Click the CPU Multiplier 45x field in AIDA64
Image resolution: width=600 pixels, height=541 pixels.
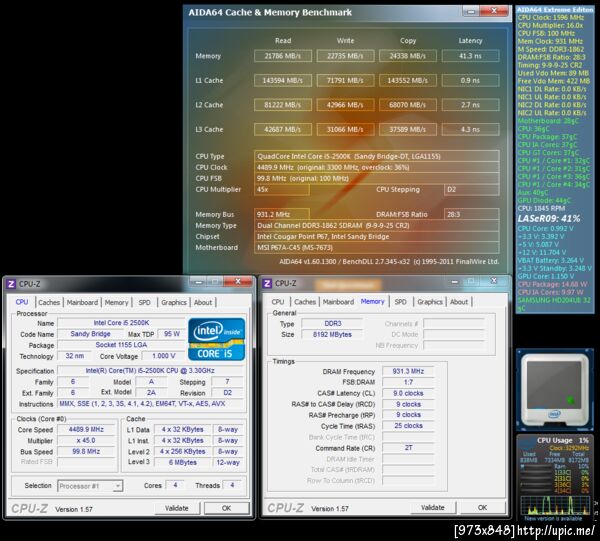282,189
